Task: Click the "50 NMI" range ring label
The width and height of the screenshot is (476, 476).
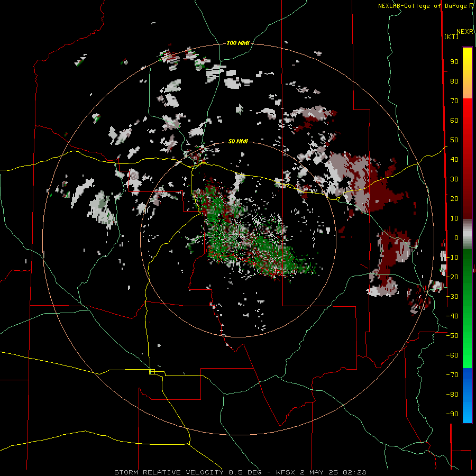Action: [238, 141]
